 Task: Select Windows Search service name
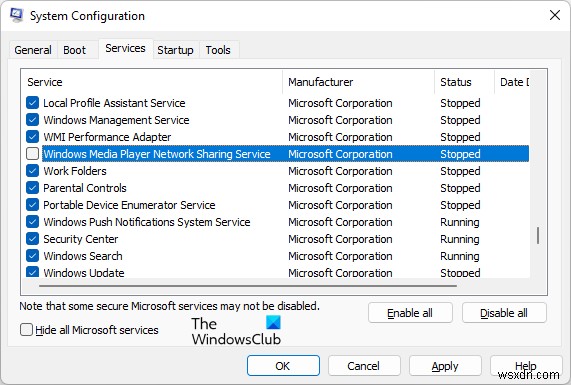click(83, 256)
